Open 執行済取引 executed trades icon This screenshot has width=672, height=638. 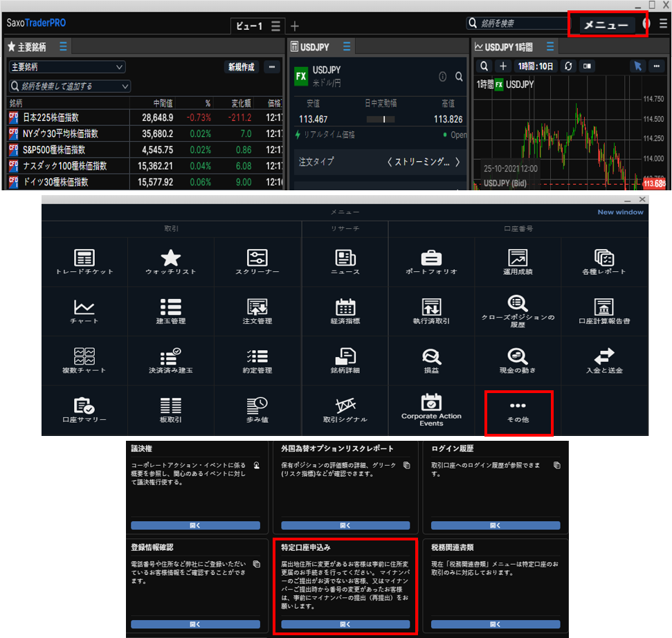point(431,311)
